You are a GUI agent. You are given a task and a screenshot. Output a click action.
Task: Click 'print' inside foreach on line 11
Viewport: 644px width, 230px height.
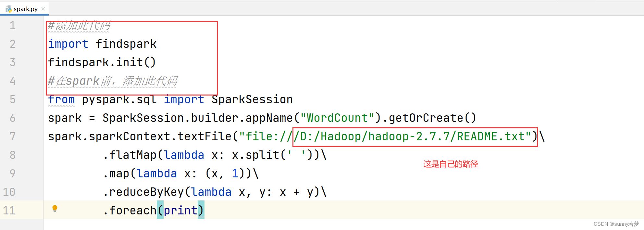point(180,211)
